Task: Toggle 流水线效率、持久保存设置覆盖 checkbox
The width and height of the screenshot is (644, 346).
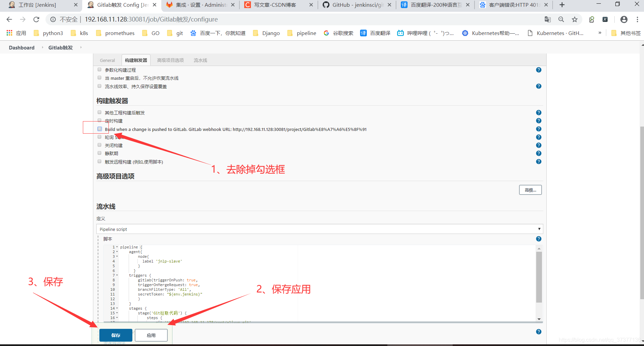Action: tap(99, 86)
